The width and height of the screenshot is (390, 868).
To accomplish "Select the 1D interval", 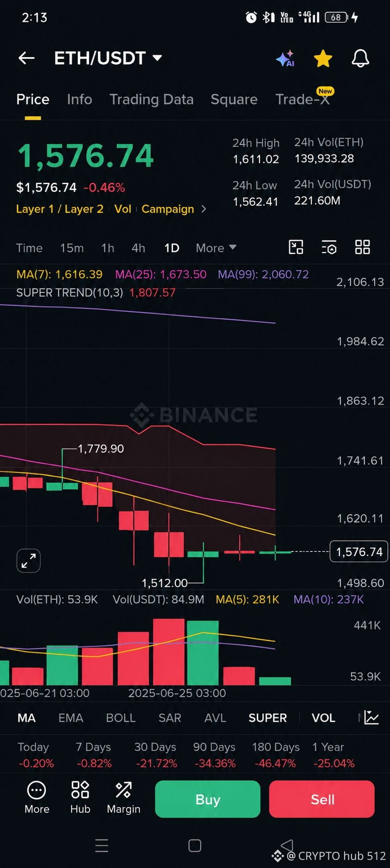I will [172, 248].
